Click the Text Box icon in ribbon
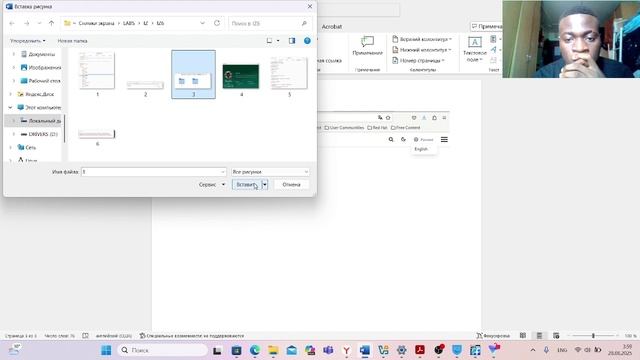Image resolution: width=640 pixels, height=360 pixels. [474, 42]
